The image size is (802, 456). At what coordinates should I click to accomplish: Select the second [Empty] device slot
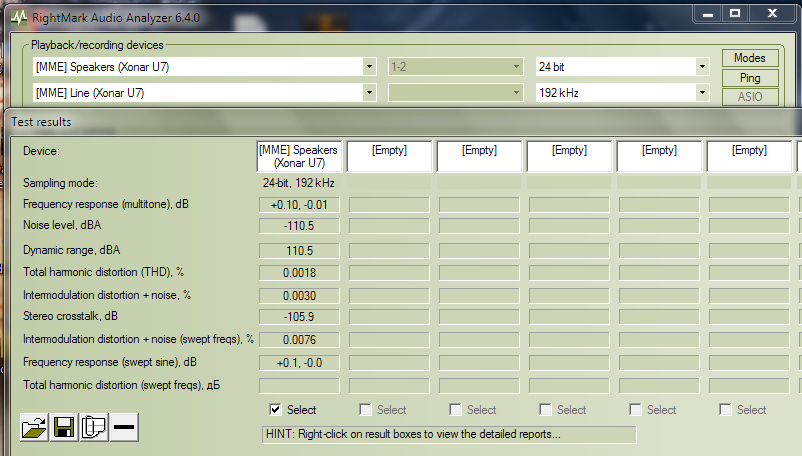tap(479, 156)
